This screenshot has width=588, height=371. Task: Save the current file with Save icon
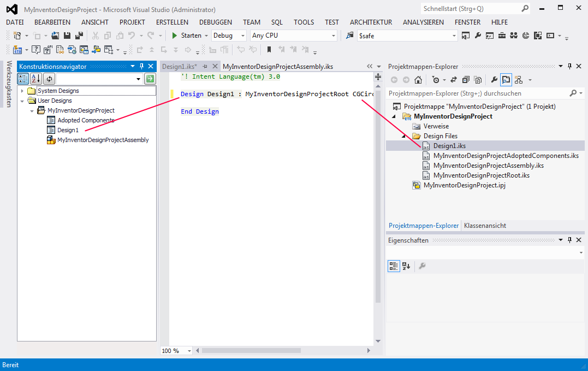coord(67,36)
